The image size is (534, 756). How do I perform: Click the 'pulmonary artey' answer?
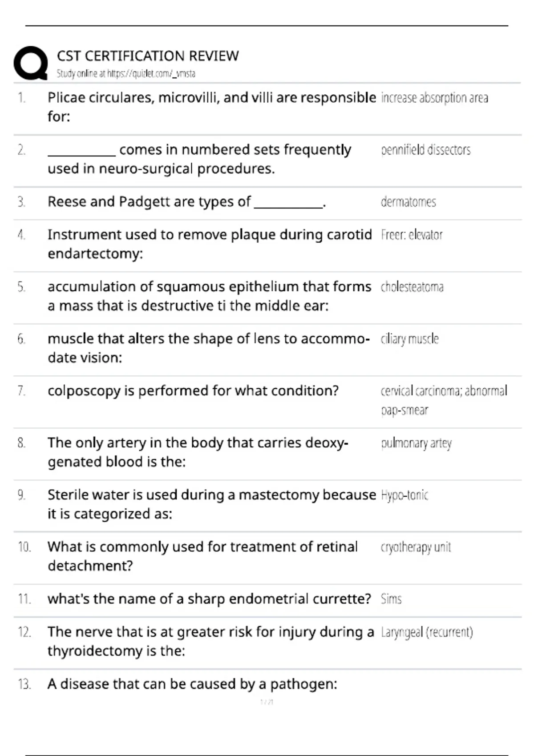point(416,443)
